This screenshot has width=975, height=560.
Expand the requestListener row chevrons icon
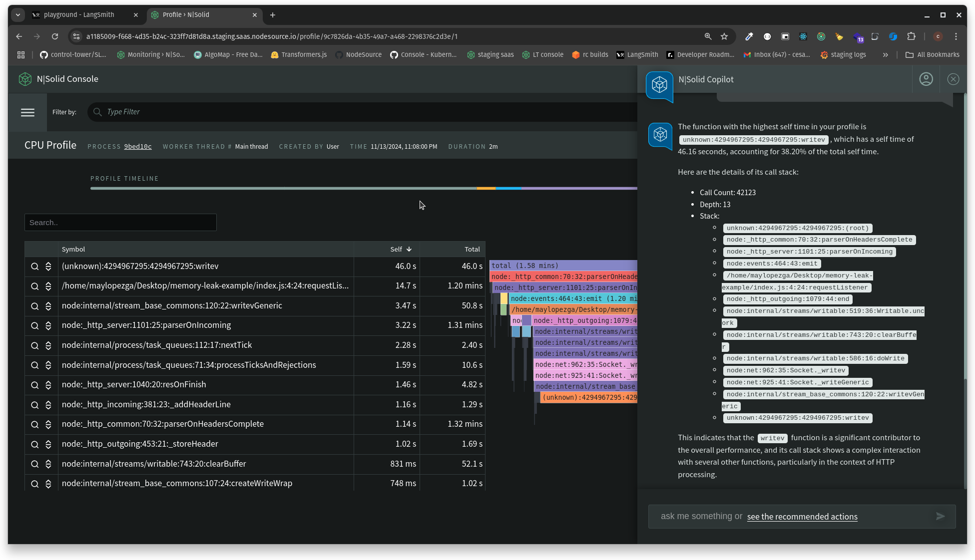pyautogui.click(x=48, y=286)
